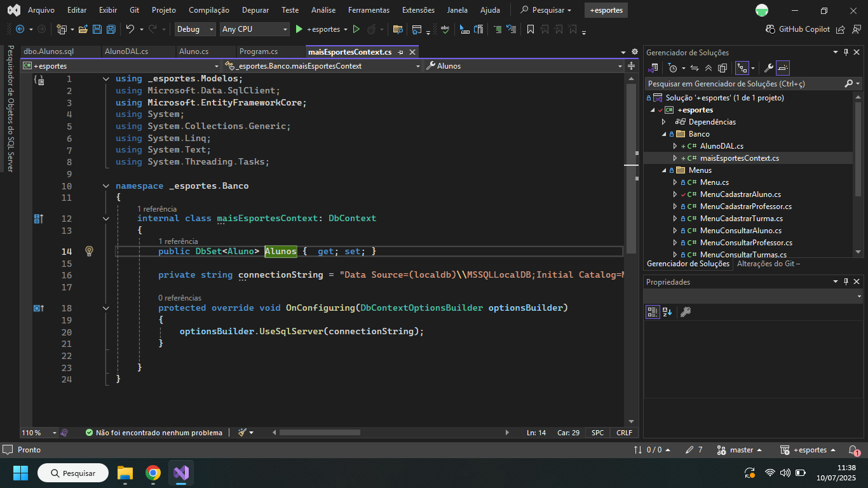868x488 pixels.
Task: Sort properties alphabetically
Action: (667, 312)
